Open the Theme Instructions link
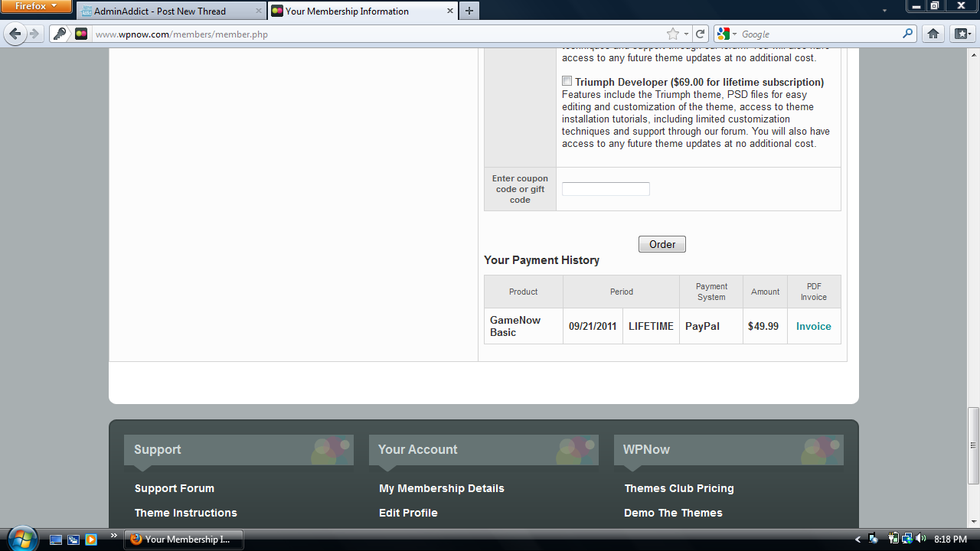The width and height of the screenshot is (980, 551). [186, 513]
